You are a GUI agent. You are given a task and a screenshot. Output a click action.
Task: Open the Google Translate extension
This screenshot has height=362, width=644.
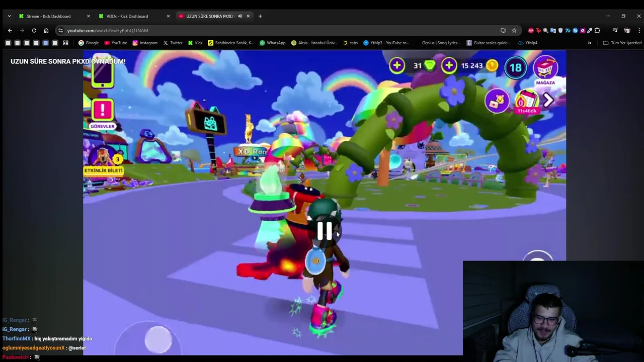click(553, 30)
